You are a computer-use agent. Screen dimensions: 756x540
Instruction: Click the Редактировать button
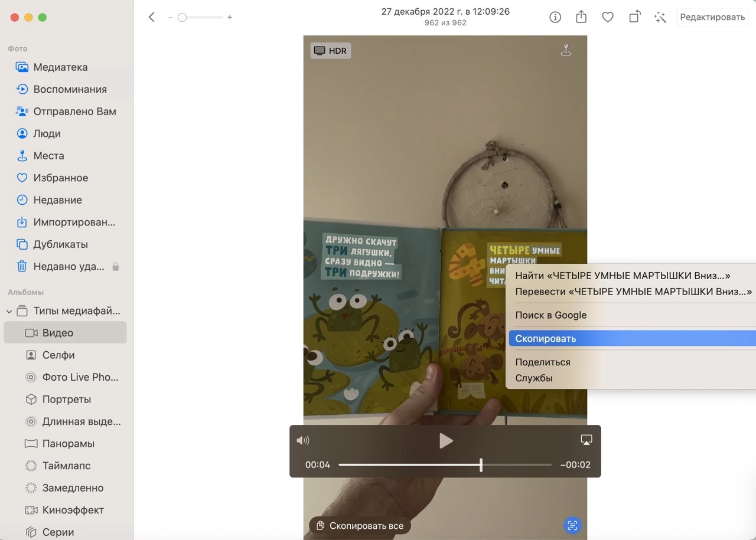click(712, 17)
